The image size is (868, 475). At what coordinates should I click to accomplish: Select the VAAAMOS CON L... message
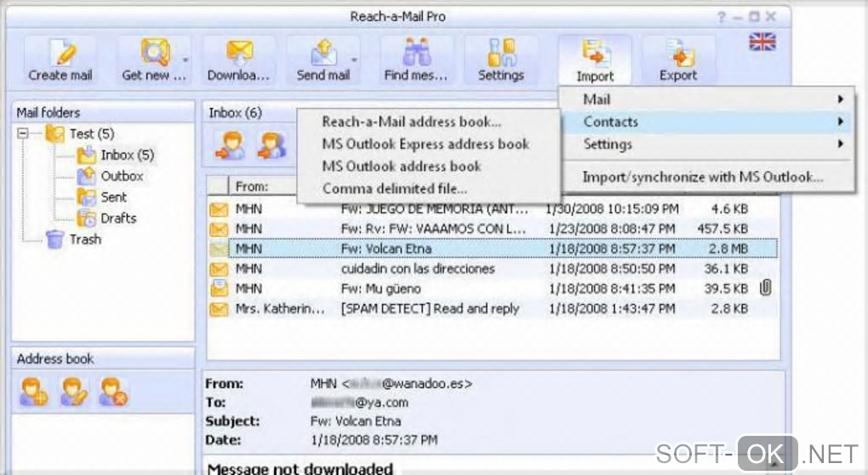pyautogui.click(x=493, y=229)
